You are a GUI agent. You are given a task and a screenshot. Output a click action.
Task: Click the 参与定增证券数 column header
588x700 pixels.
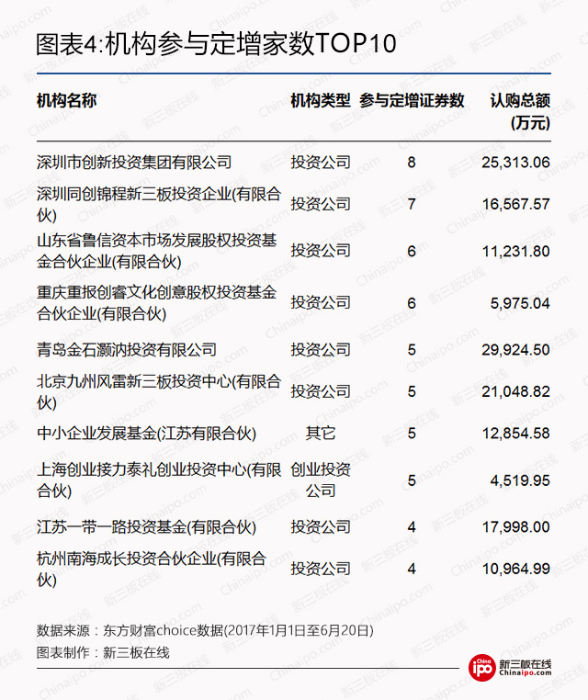[412, 100]
